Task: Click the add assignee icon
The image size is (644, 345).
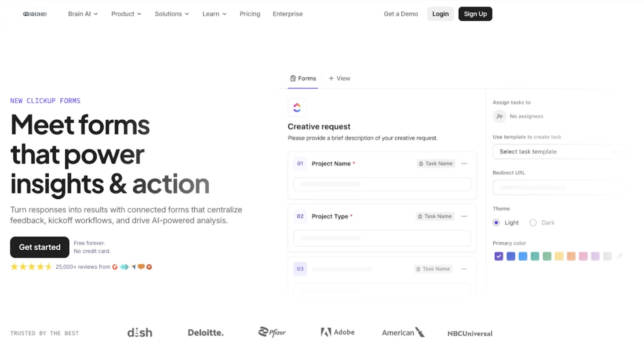Action: coord(500,116)
